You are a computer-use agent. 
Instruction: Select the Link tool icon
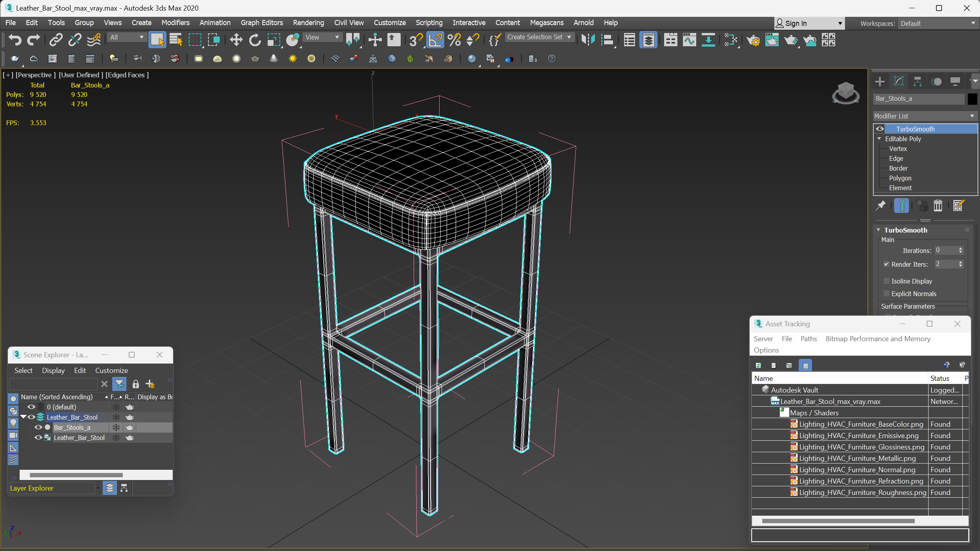click(x=56, y=40)
